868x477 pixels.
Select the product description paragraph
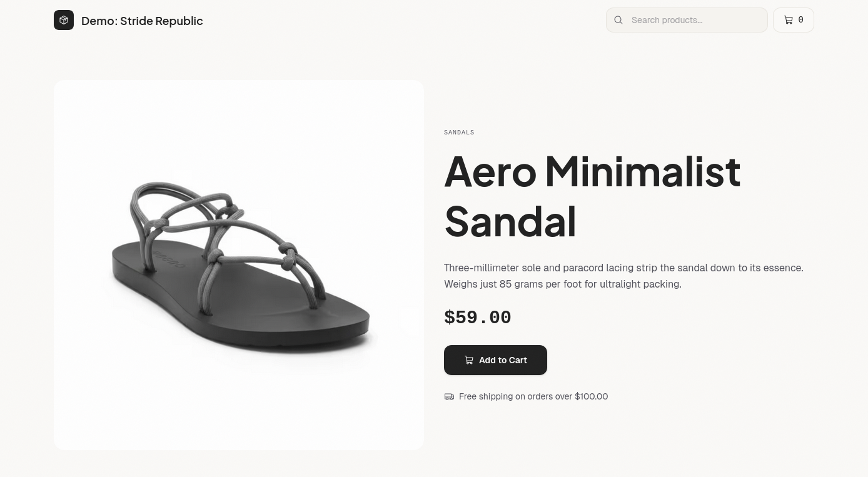click(623, 276)
